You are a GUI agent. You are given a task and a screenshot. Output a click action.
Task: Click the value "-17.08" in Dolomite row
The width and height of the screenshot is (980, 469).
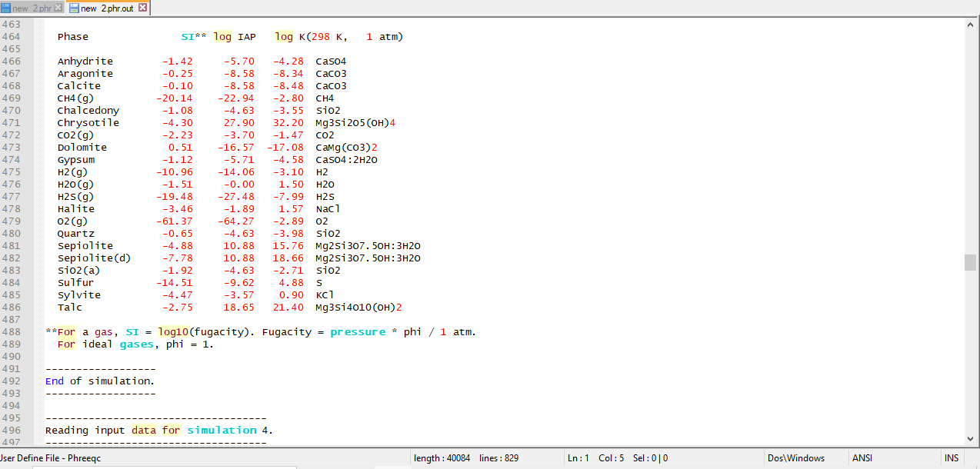285,148
